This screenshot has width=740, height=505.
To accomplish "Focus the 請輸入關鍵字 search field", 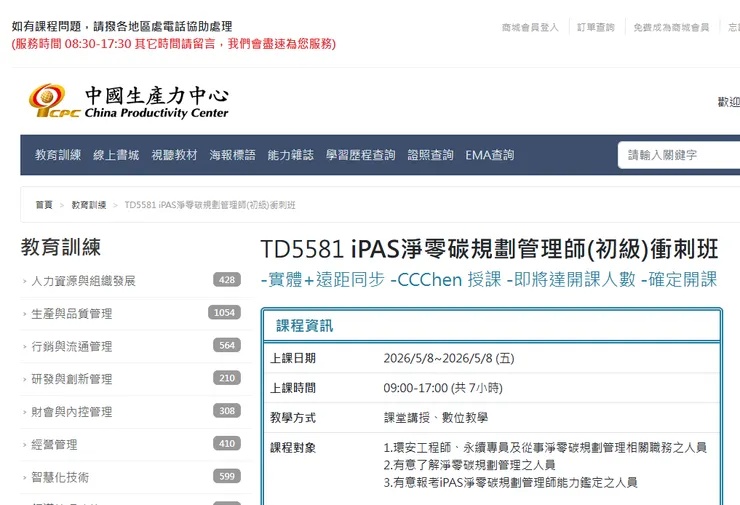I will (679, 155).
